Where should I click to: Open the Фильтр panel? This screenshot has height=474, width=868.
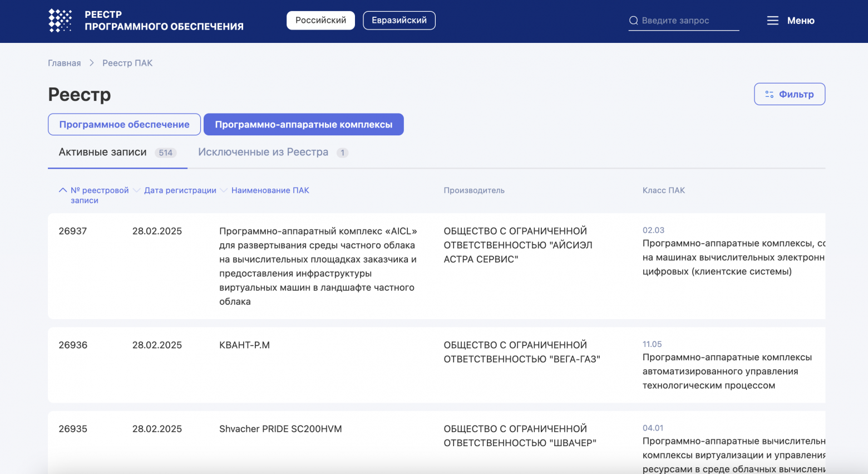790,94
